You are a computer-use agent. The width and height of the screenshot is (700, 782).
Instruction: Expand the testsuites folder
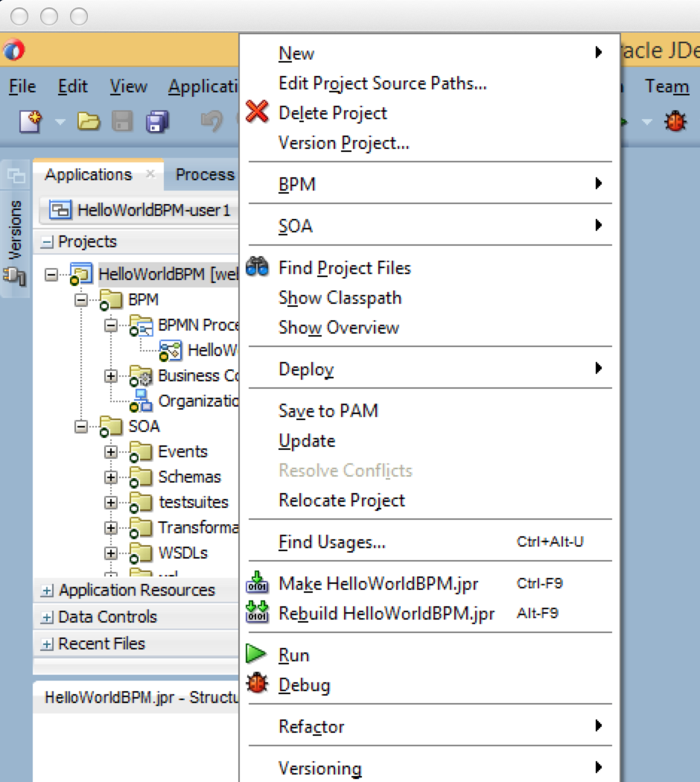point(111,502)
